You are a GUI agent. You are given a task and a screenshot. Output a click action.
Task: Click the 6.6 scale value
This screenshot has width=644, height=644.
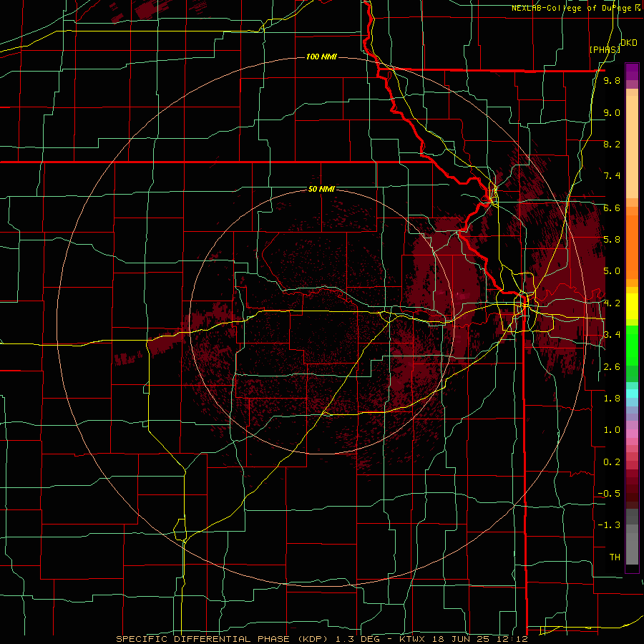612,208
